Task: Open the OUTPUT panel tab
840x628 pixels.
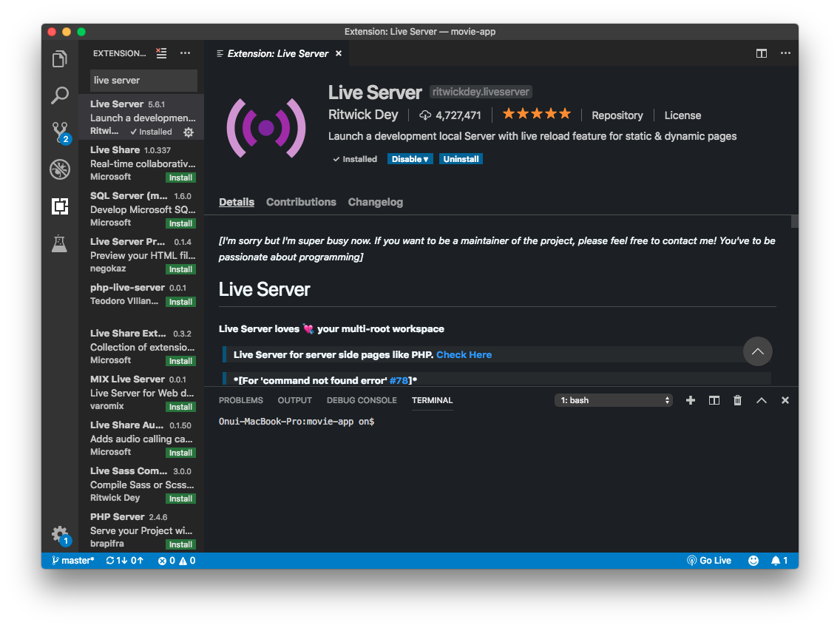Action: (x=294, y=400)
